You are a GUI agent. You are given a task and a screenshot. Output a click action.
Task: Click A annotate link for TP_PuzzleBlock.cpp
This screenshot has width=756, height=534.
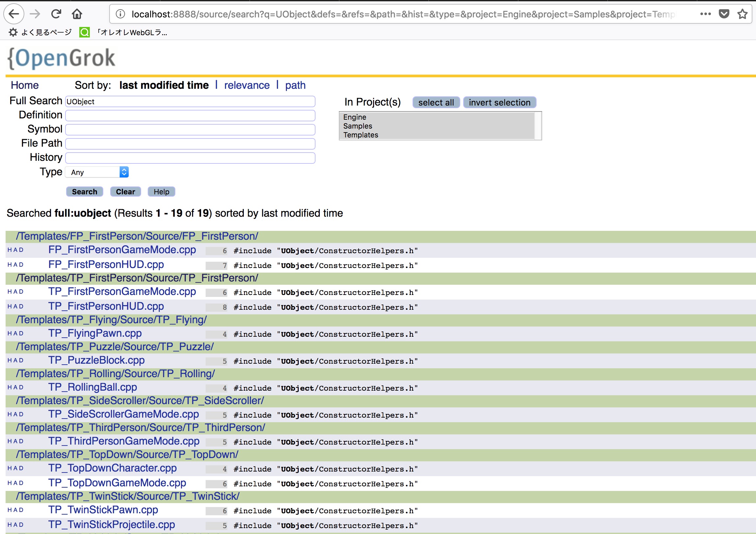15,361
